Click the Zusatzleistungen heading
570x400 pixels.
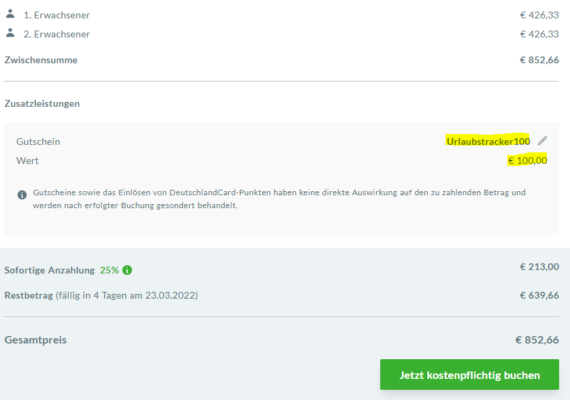pos(42,104)
